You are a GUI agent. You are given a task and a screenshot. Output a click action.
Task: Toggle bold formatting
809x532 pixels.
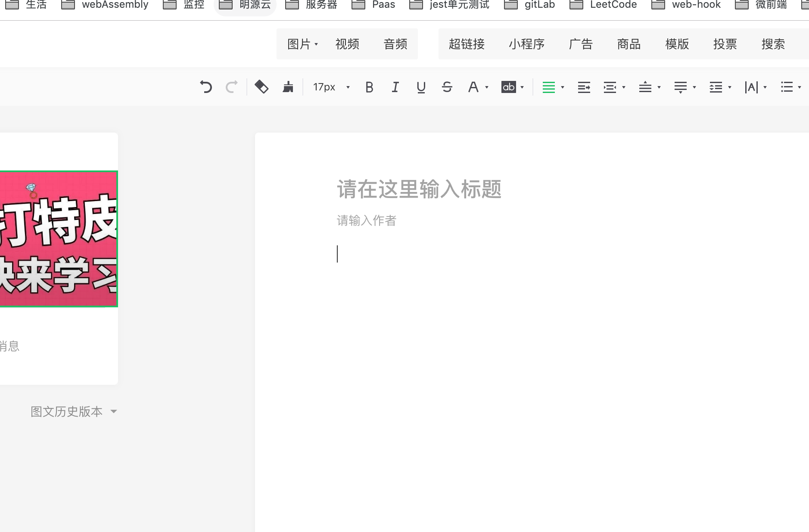point(369,87)
